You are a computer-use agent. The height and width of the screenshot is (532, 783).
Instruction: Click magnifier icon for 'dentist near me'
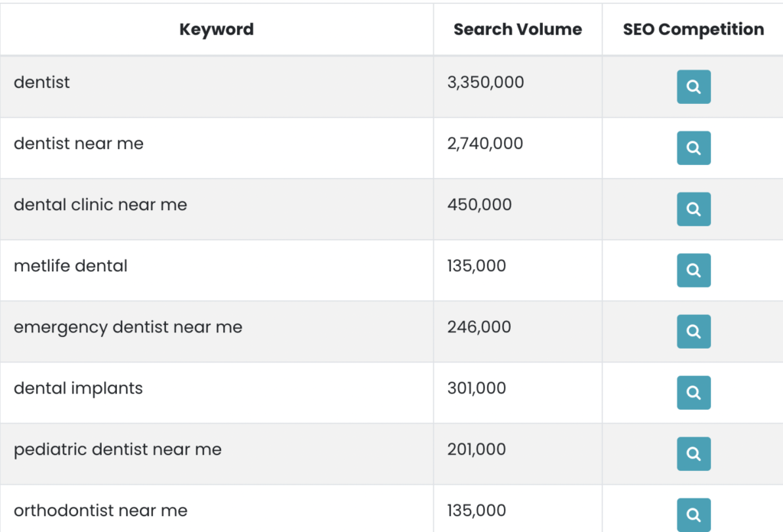pyautogui.click(x=694, y=148)
